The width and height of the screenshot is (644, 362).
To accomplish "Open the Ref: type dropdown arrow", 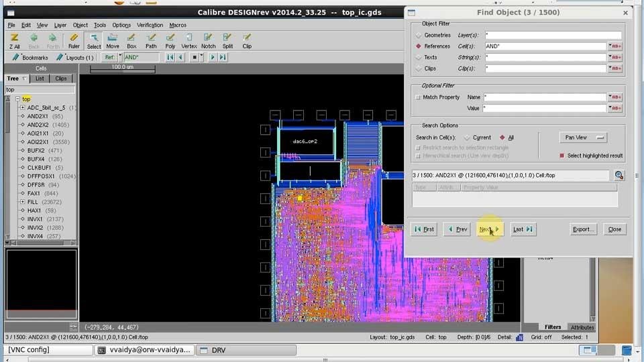I will click(x=120, y=58).
